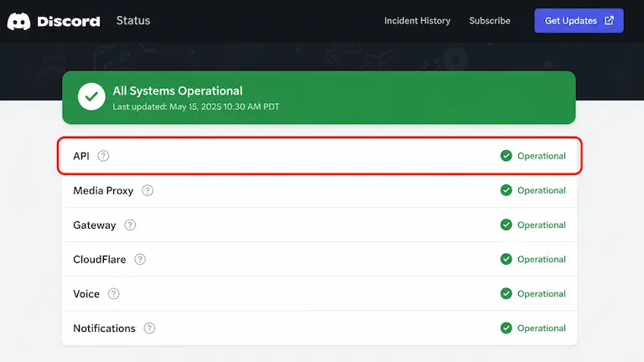Click the Operational status text for API
644x362 pixels.
(542, 156)
